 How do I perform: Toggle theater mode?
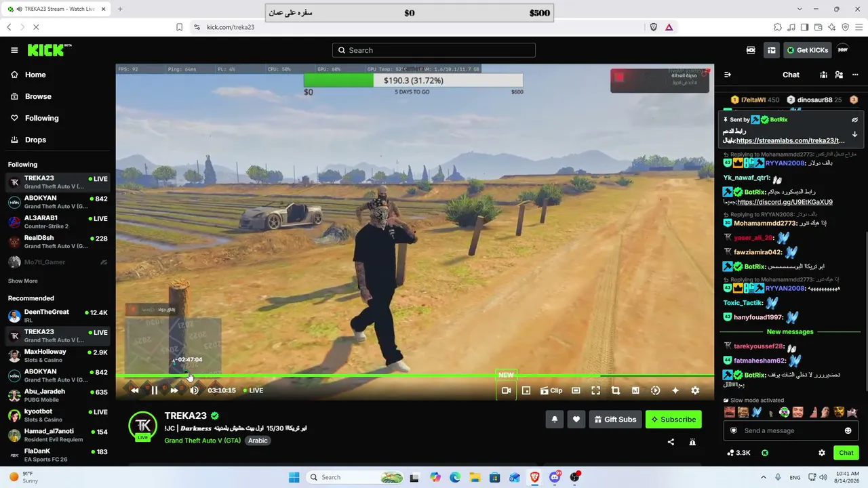pyautogui.click(x=576, y=390)
